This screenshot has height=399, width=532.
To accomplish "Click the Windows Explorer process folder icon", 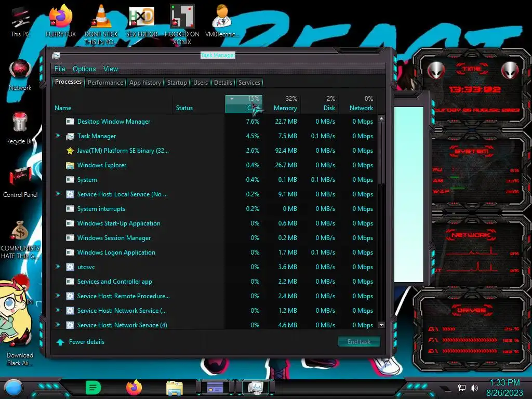I will (70, 165).
